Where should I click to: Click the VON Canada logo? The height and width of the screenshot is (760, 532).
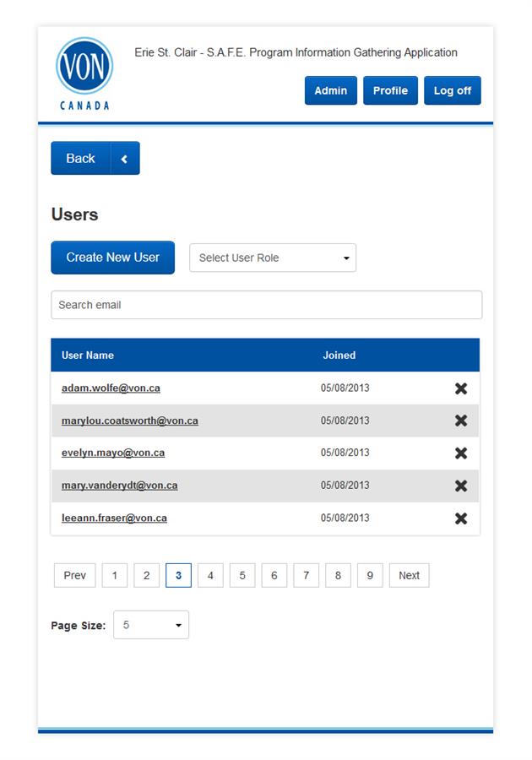84,73
